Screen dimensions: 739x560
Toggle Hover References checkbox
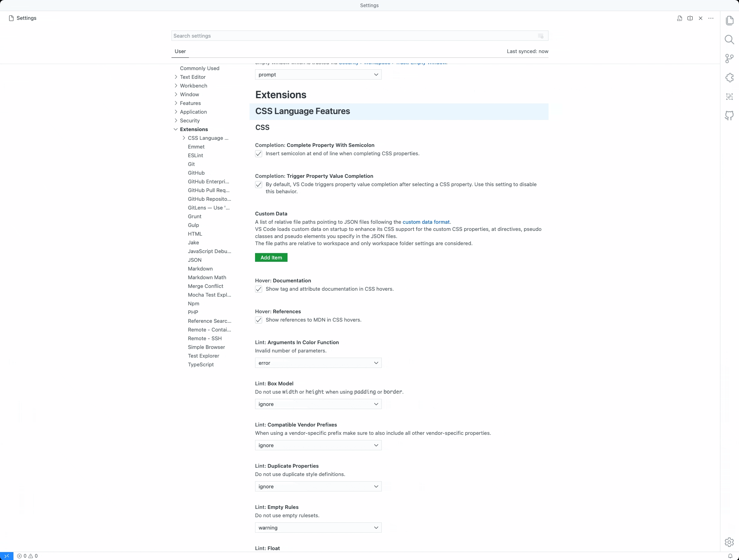tap(259, 320)
